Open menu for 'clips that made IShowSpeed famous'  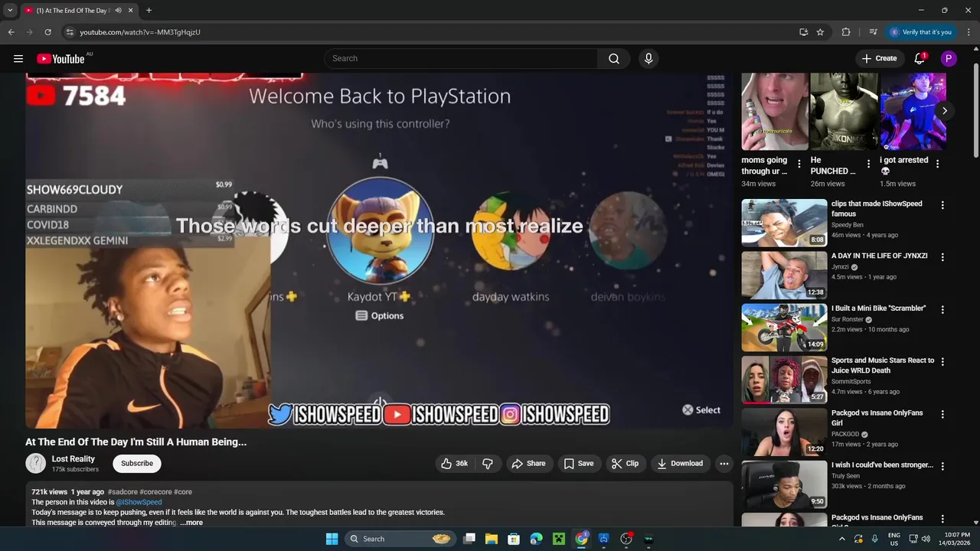tap(942, 205)
